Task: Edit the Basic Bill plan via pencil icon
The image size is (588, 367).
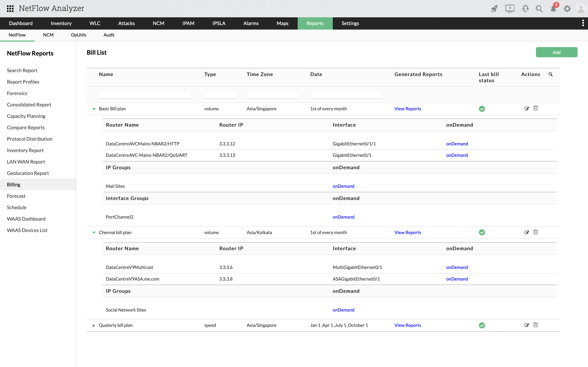Action: point(527,108)
